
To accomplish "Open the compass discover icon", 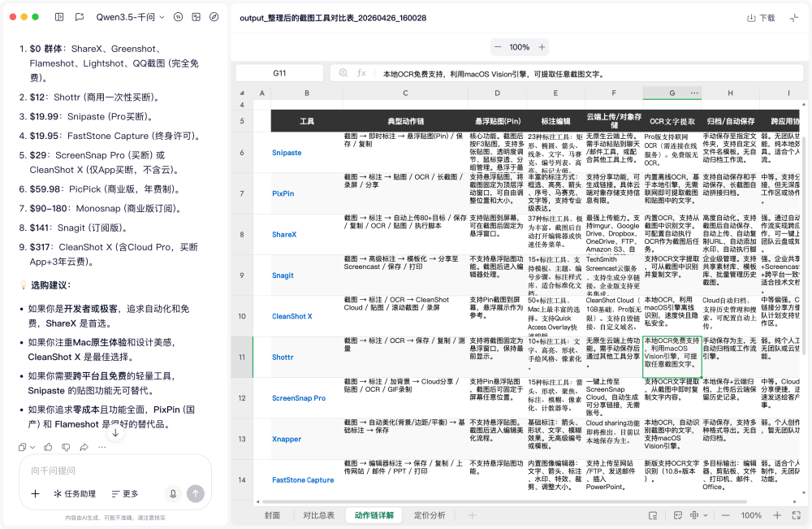I will (x=214, y=17).
